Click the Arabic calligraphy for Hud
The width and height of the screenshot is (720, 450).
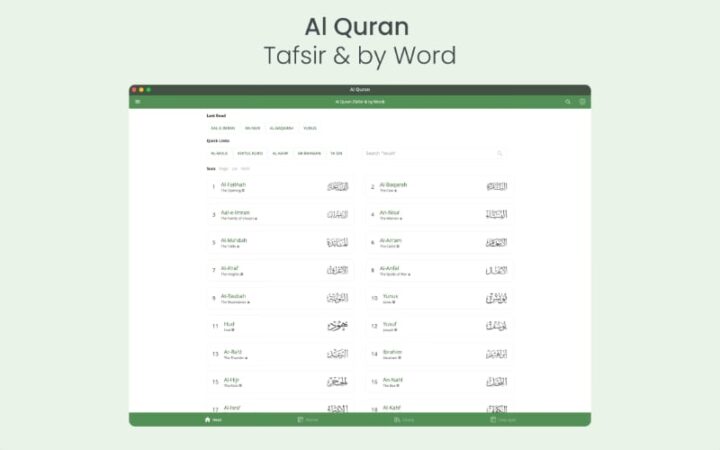[x=338, y=326]
